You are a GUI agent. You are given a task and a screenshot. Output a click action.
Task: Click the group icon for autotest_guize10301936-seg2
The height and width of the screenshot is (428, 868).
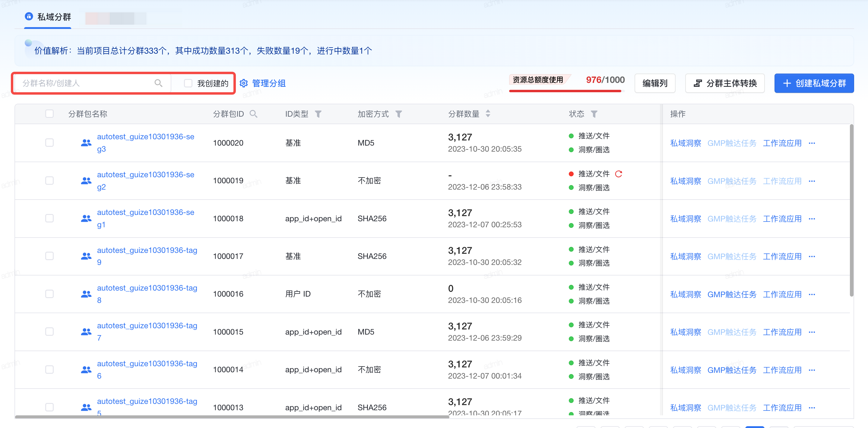[x=86, y=181]
